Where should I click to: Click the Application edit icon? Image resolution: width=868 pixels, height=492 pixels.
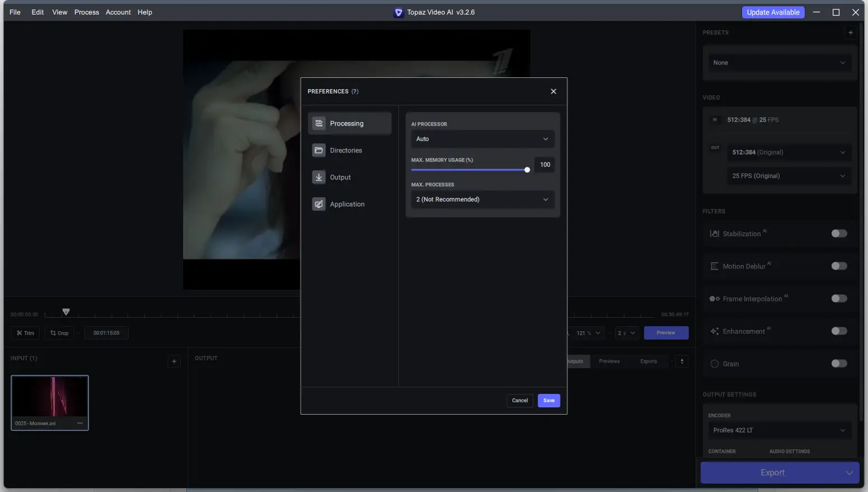pyautogui.click(x=319, y=204)
